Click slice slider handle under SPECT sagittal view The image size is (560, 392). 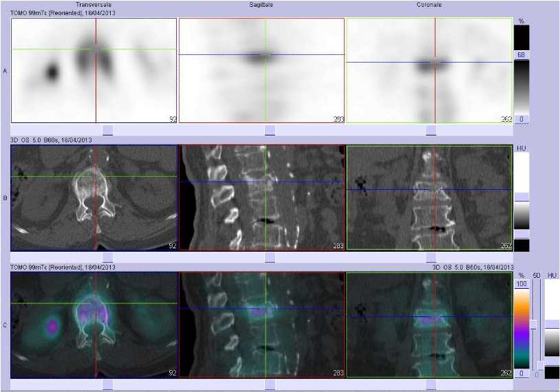tap(270, 130)
